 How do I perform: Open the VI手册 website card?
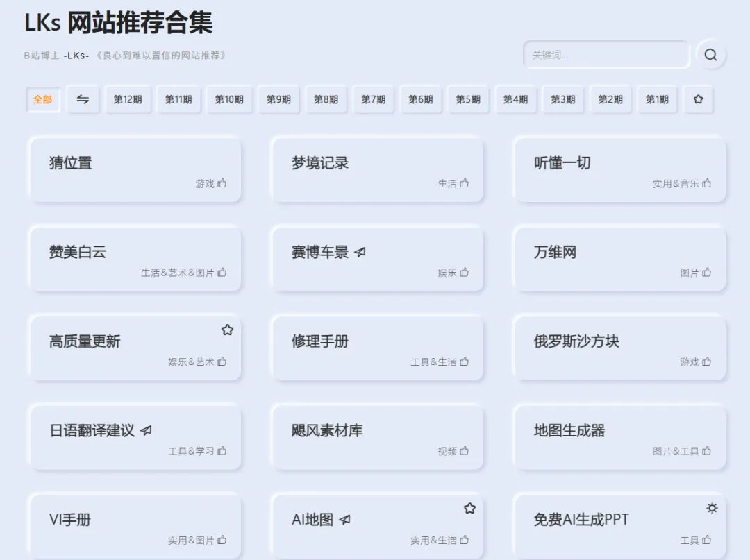click(x=135, y=527)
